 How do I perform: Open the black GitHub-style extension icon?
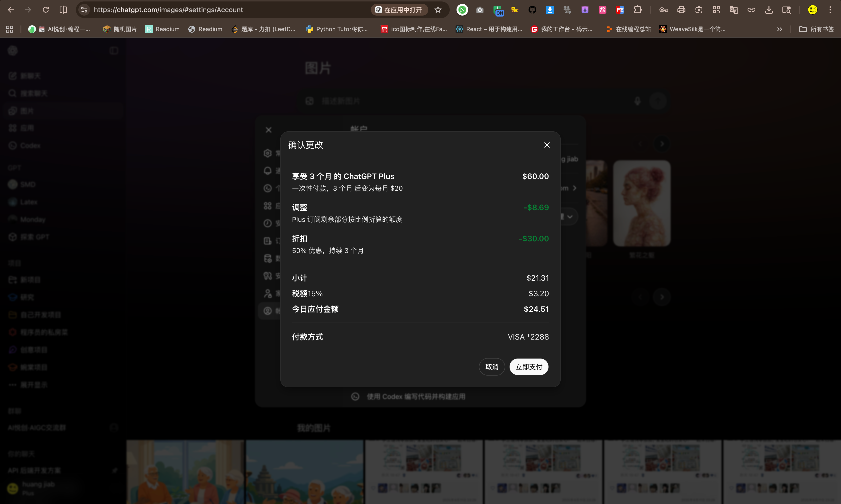click(532, 10)
